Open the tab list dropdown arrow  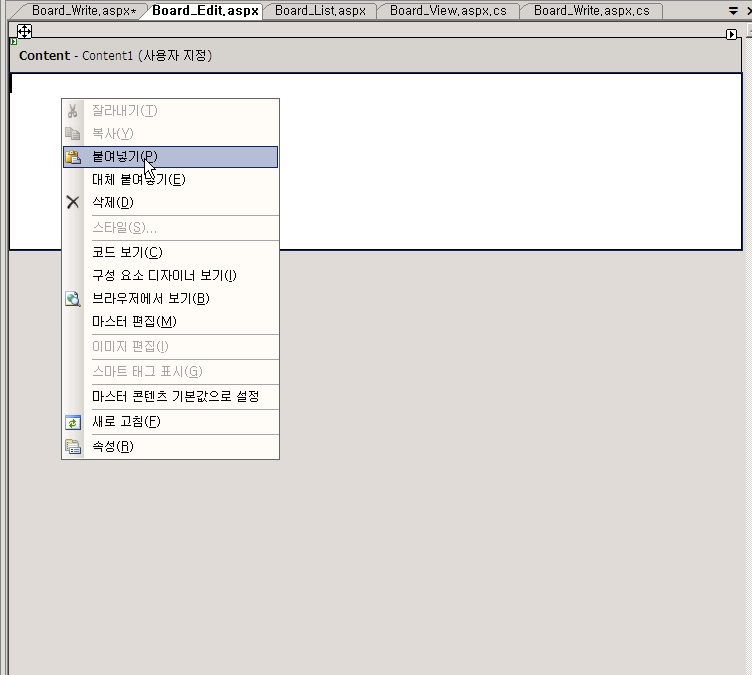coord(733,10)
